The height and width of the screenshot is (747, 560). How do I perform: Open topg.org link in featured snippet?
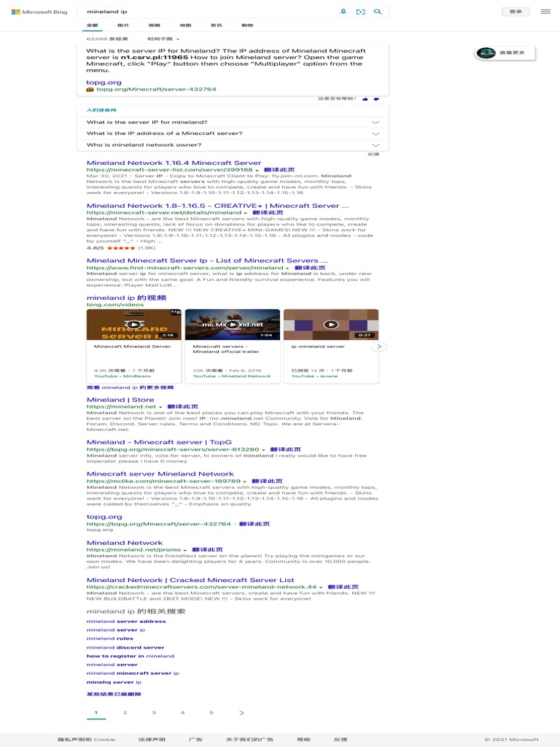[104, 82]
